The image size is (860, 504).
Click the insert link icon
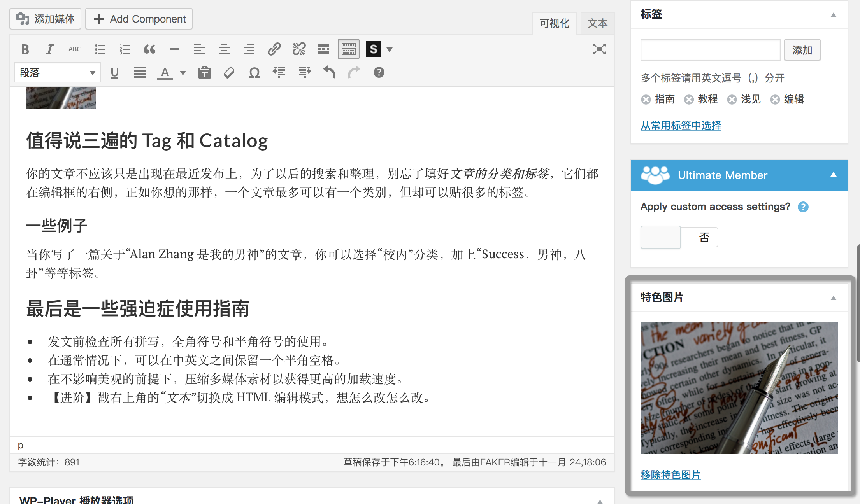274,49
